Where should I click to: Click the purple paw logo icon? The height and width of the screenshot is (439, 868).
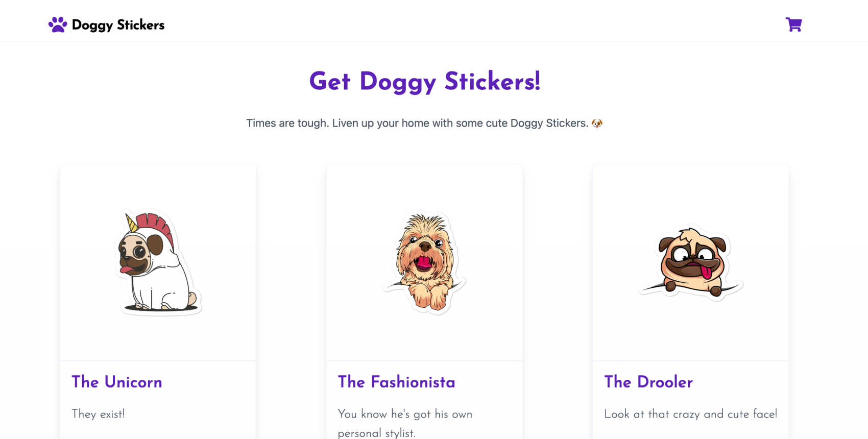[x=58, y=25]
